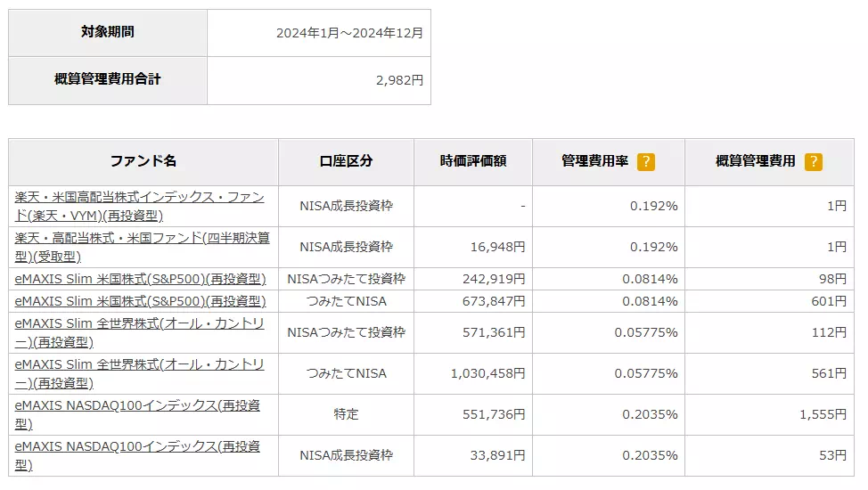This screenshot has width=868, height=490.
Task: Select the 0.2035% rate in 551,736円 row
Action: coord(609,414)
